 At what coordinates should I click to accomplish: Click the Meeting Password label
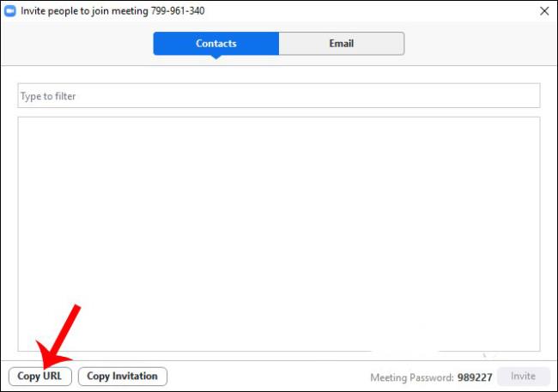413,377
